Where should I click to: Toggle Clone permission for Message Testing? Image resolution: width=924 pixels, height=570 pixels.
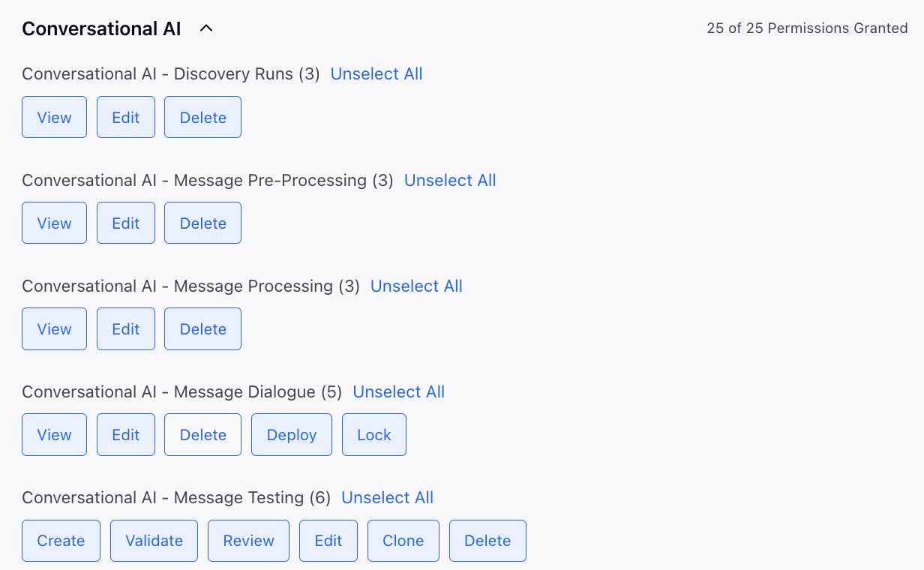(403, 540)
